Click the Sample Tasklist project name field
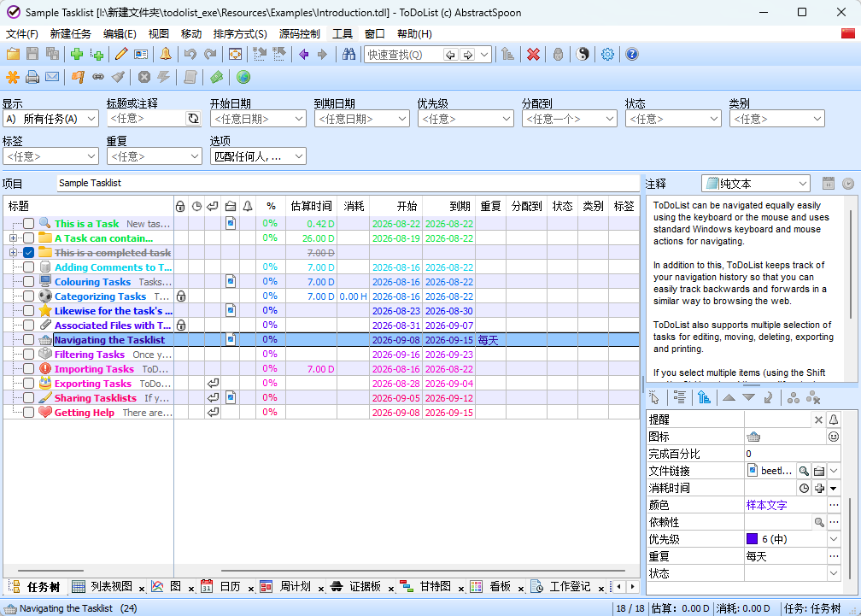Screen dimensions: 861x616 click(x=348, y=184)
